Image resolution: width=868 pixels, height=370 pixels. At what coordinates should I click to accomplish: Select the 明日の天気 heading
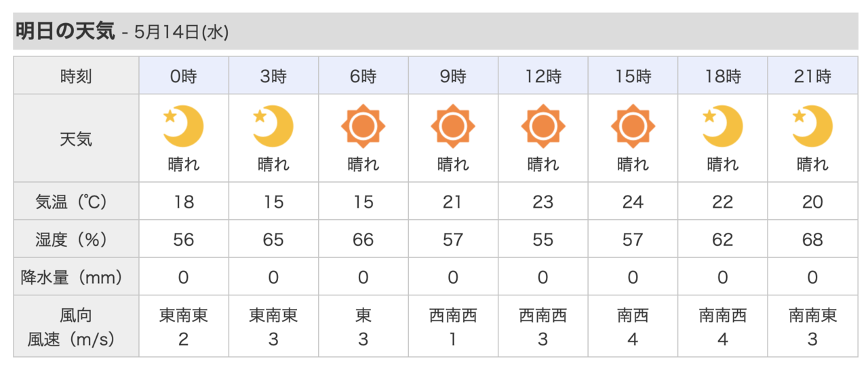pos(66,31)
